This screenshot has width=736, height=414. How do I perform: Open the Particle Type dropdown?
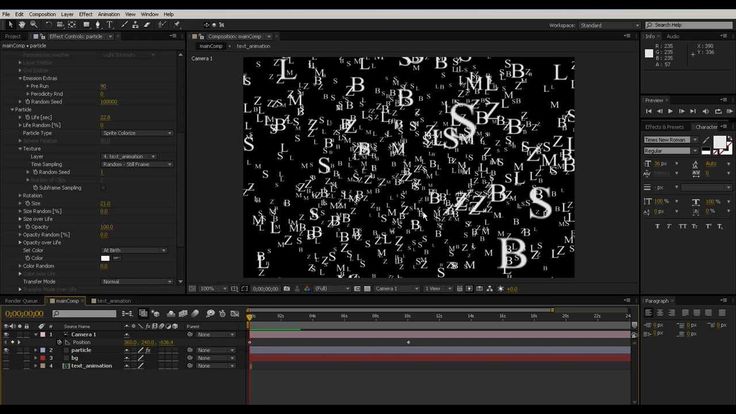(137, 133)
